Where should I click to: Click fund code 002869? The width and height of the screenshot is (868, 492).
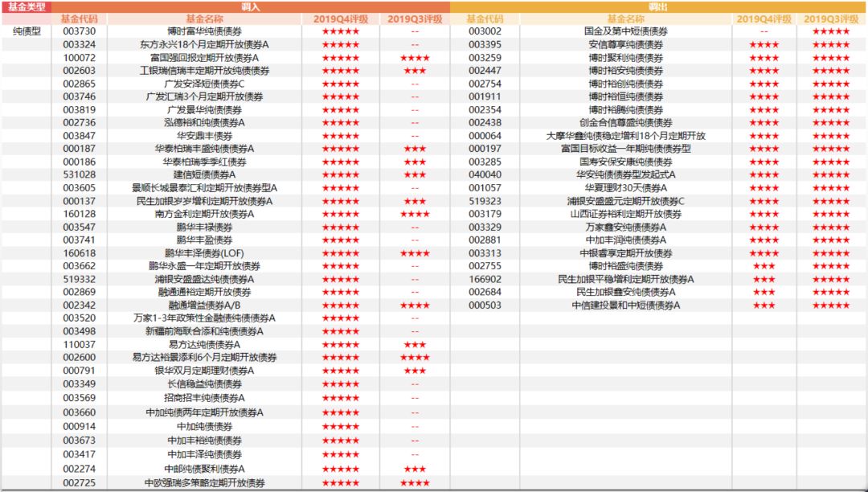[x=79, y=292]
